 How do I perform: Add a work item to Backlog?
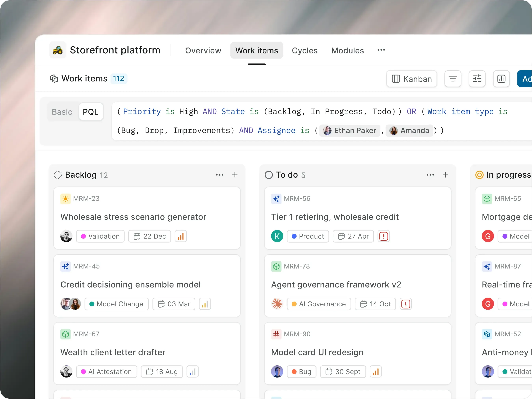tap(235, 175)
